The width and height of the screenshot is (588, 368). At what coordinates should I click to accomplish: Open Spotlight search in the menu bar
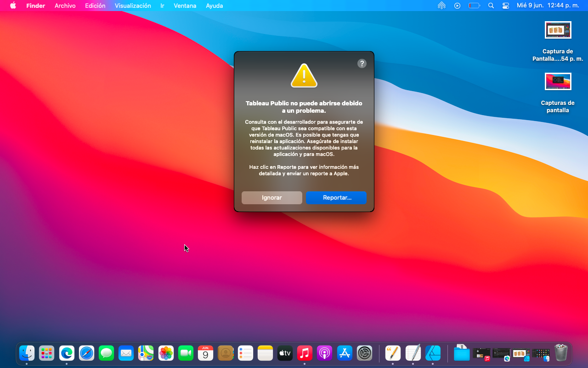[491, 6]
